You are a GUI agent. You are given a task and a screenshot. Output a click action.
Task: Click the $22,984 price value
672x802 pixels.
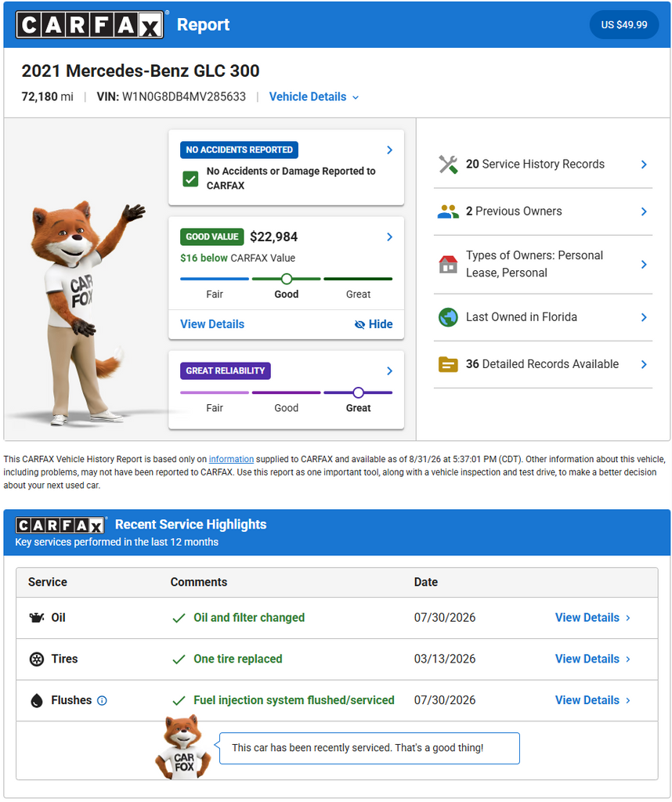click(273, 237)
